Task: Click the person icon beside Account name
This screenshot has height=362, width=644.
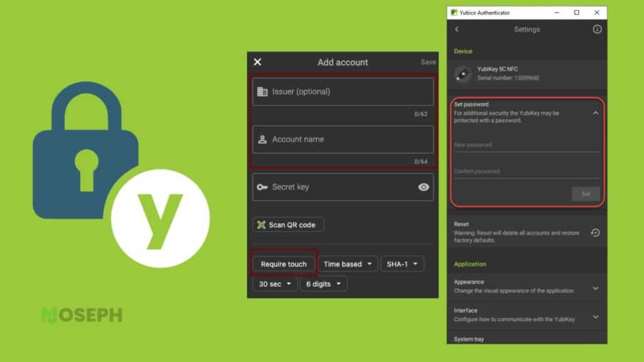Action: pos(262,140)
